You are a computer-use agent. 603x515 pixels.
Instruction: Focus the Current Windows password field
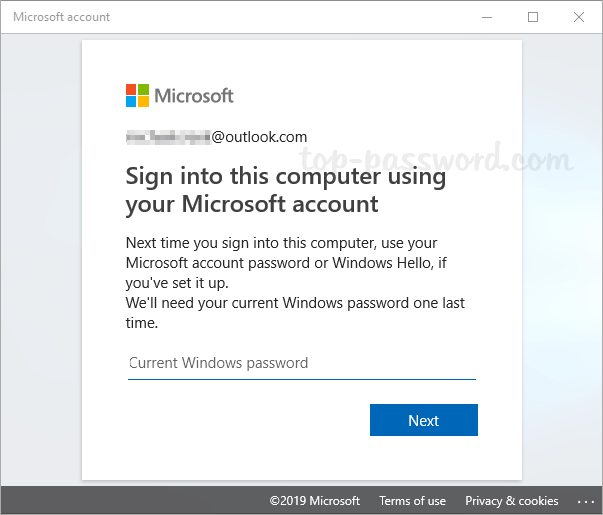[x=300, y=363]
